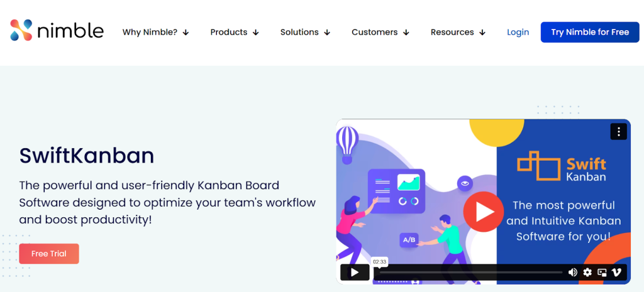644x292 pixels.
Task: Seek on the video progress bar
Action: pyautogui.click(x=470, y=273)
